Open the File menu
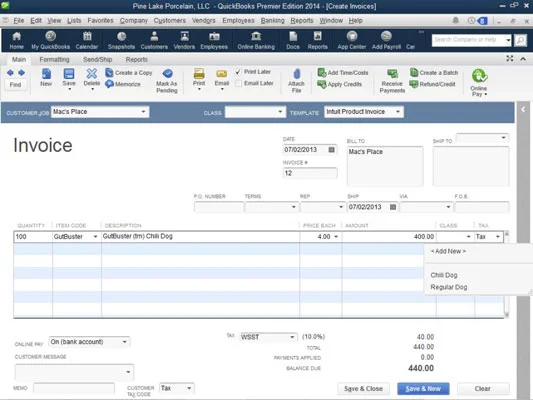The image size is (533, 400). [19, 21]
